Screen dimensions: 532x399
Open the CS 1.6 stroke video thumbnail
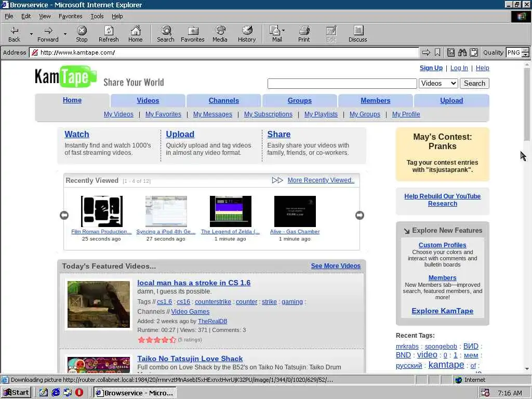[98, 304]
